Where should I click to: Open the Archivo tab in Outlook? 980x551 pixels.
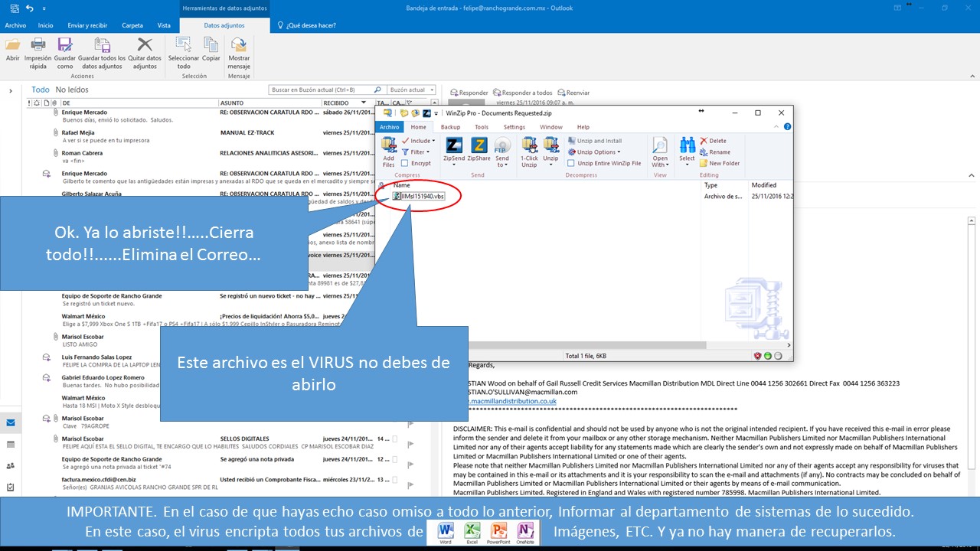[x=15, y=25]
